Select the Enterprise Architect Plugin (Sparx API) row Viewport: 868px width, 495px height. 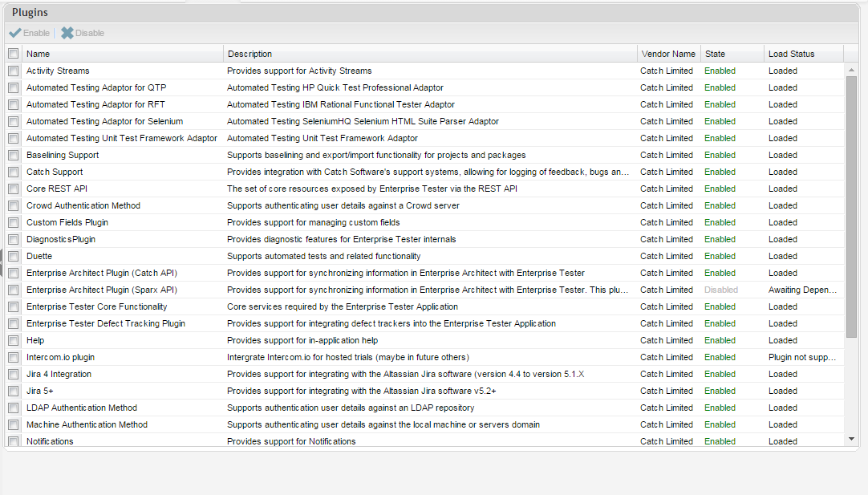pos(102,290)
